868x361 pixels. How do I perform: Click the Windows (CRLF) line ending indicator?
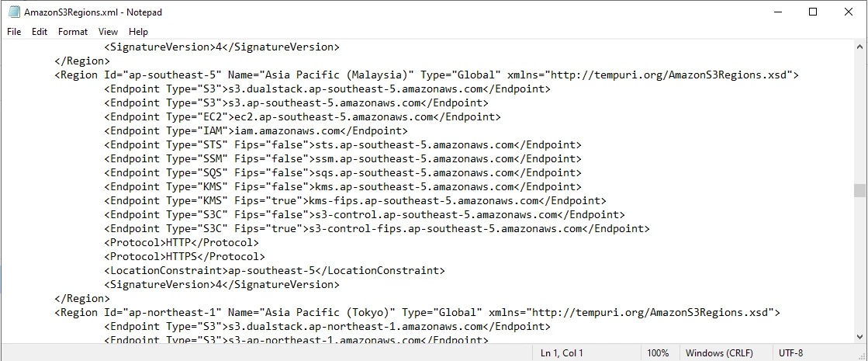pyautogui.click(x=720, y=353)
